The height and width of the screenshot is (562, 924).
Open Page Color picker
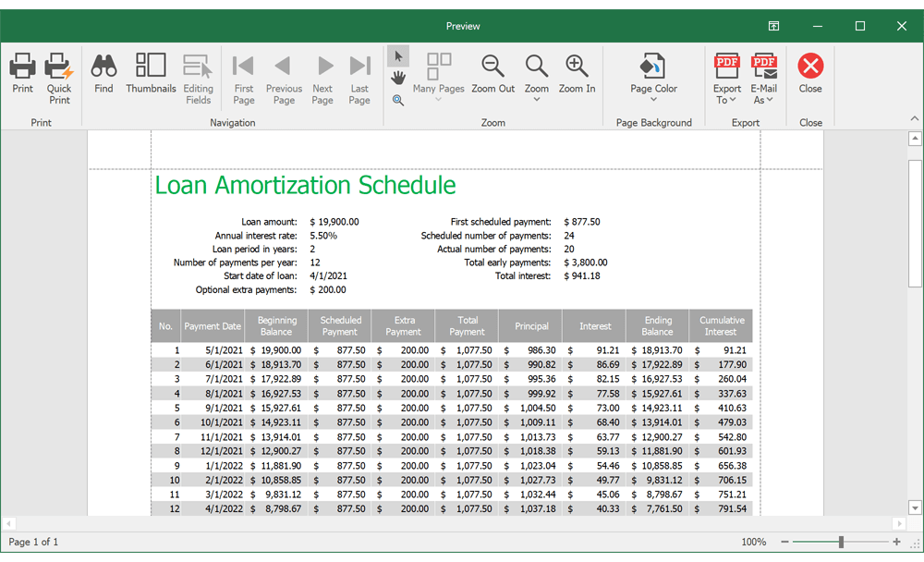click(x=653, y=72)
